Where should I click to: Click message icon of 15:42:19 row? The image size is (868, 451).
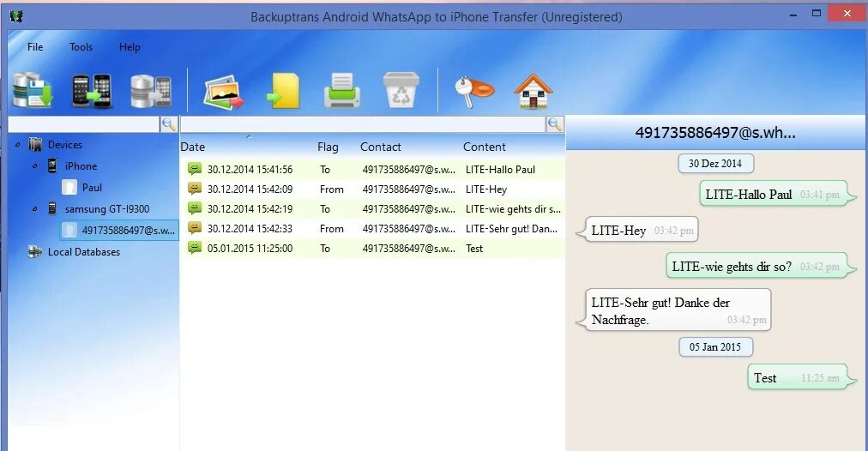point(195,208)
